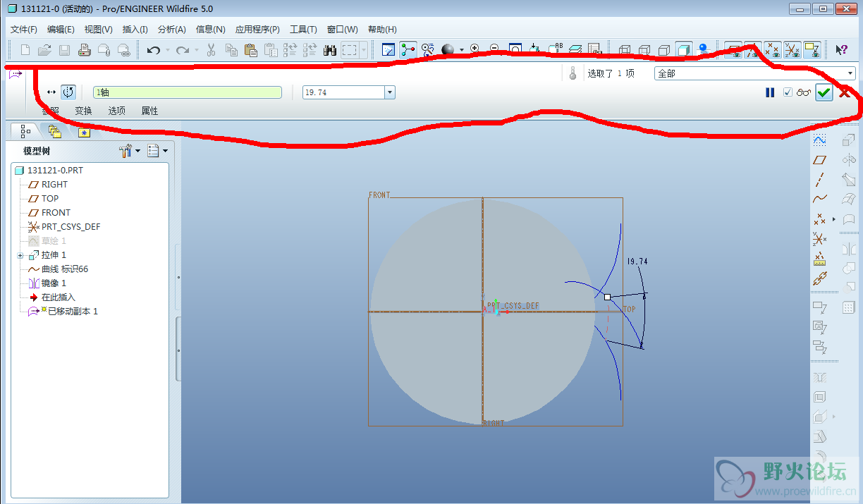Open the 属性 dashboard panel
Viewport: 863px width, 504px height.
pyautogui.click(x=149, y=111)
